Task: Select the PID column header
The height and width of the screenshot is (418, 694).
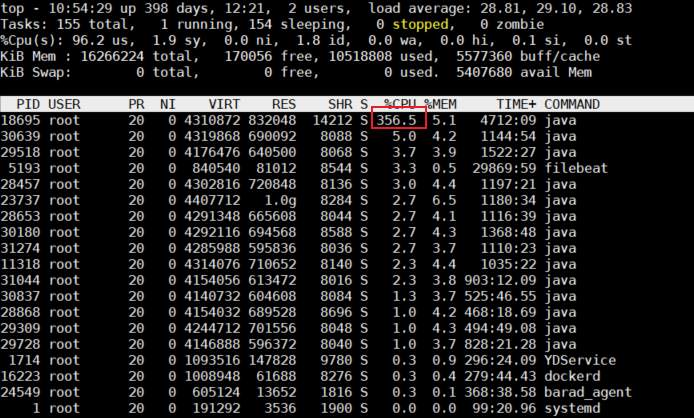Action: (28, 104)
